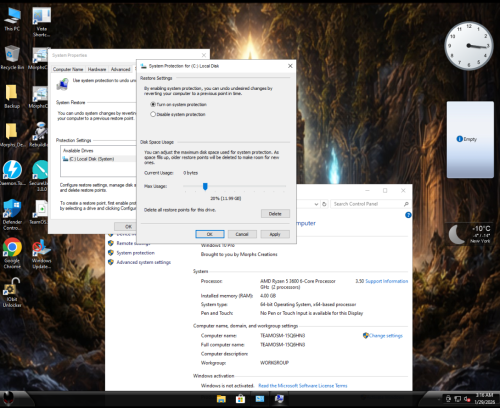The image size is (500, 408).
Task: Click the 20% (11.99 GB) usage label
Action: pos(226,198)
